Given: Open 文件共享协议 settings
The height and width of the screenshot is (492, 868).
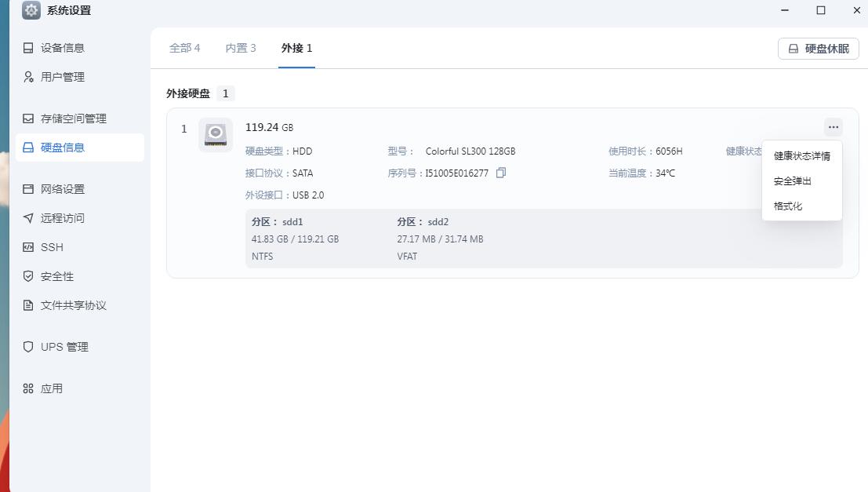Looking at the screenshot, I should click(80, 305).
